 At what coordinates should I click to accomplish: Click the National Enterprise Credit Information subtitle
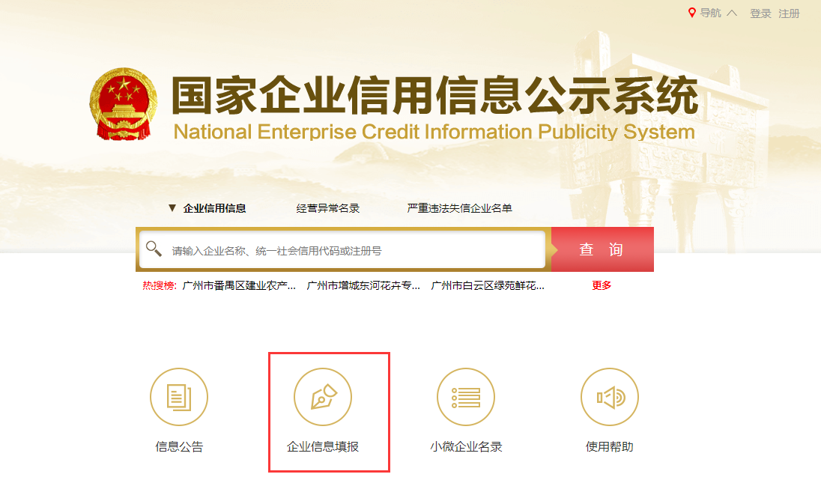click(x=434, y=132)
